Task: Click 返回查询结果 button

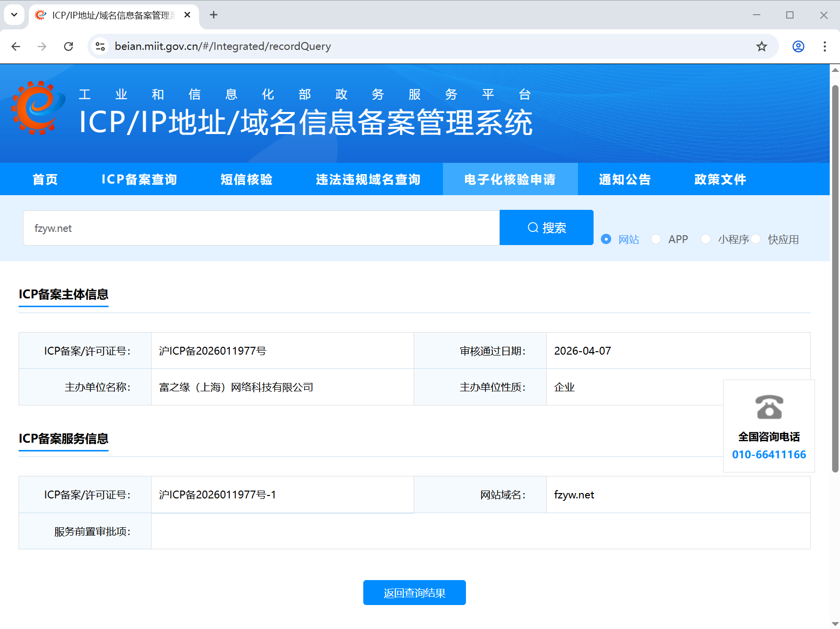Action: [414, 593]
